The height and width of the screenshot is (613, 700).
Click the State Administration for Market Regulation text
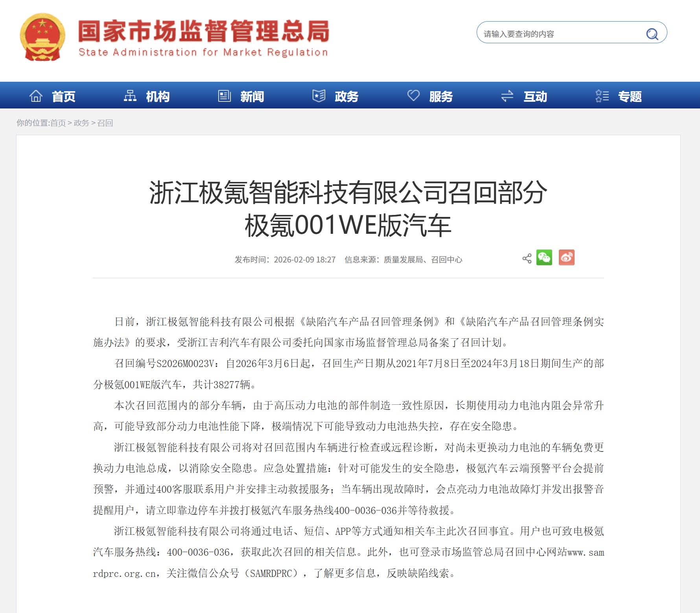203,52
